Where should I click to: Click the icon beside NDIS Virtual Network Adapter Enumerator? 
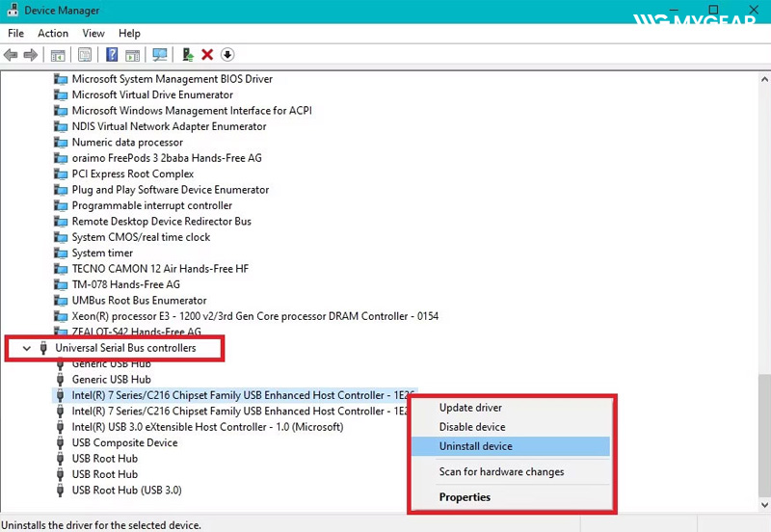[61, 126]
